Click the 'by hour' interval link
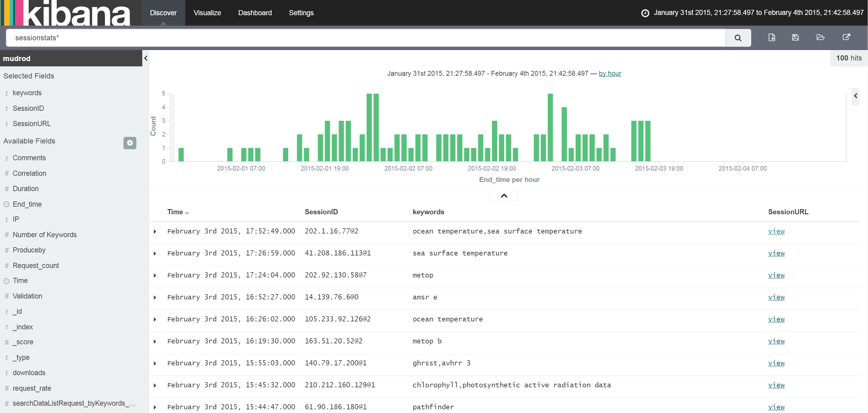The image size is (868, 413). (x=610, y=73)
